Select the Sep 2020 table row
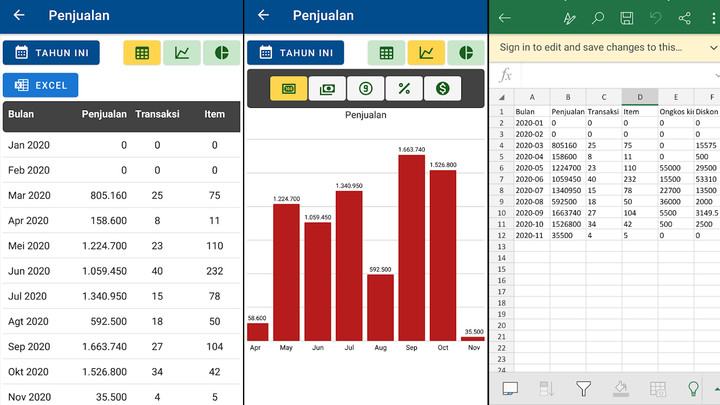The height and width of the screenshot is (405, 720). click(121, 347)
